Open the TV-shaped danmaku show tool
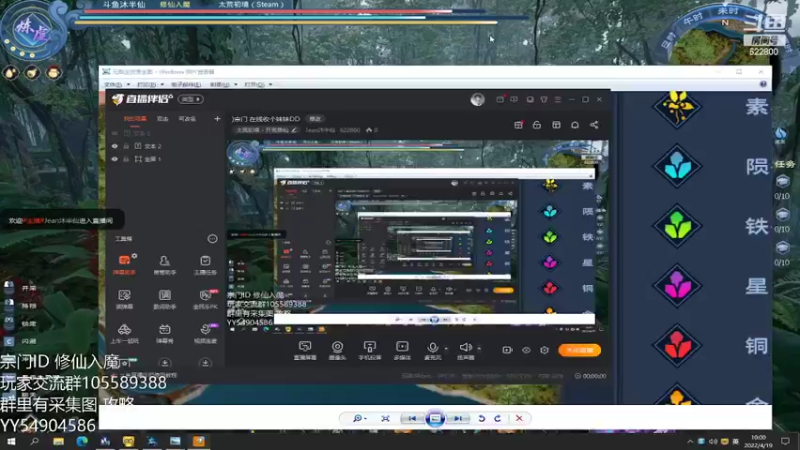The image size is (800, 450). coord(164,333)
